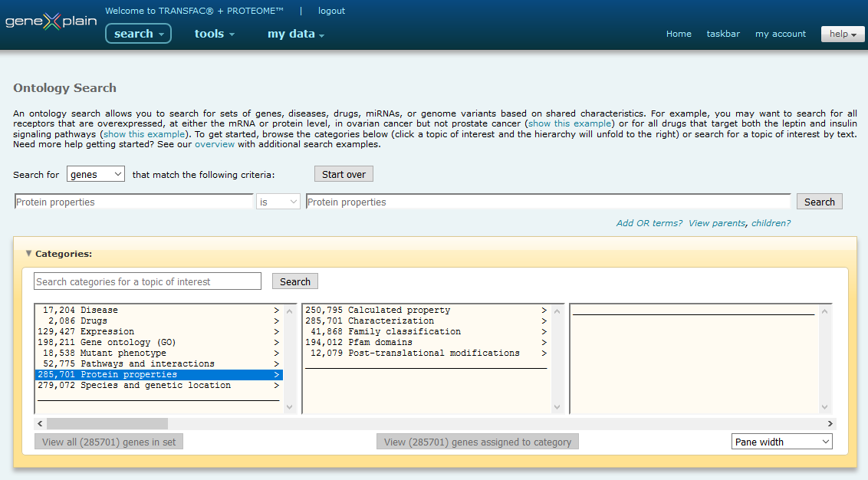Focus the search categories text field

coord(147,281)
